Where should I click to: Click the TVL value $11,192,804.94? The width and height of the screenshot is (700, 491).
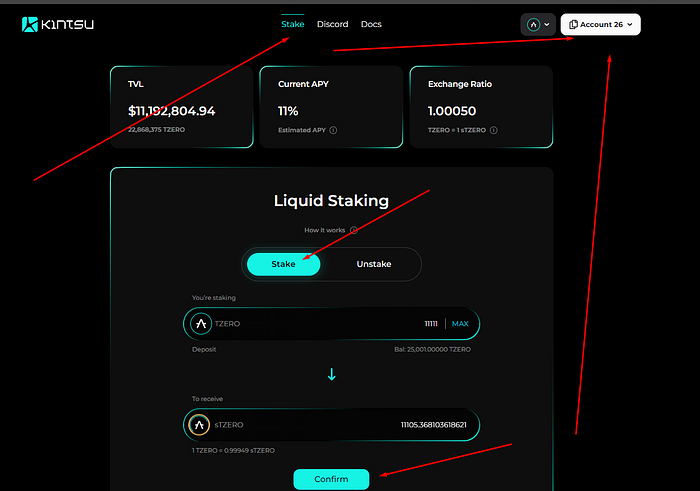click(x=171, y=111)
